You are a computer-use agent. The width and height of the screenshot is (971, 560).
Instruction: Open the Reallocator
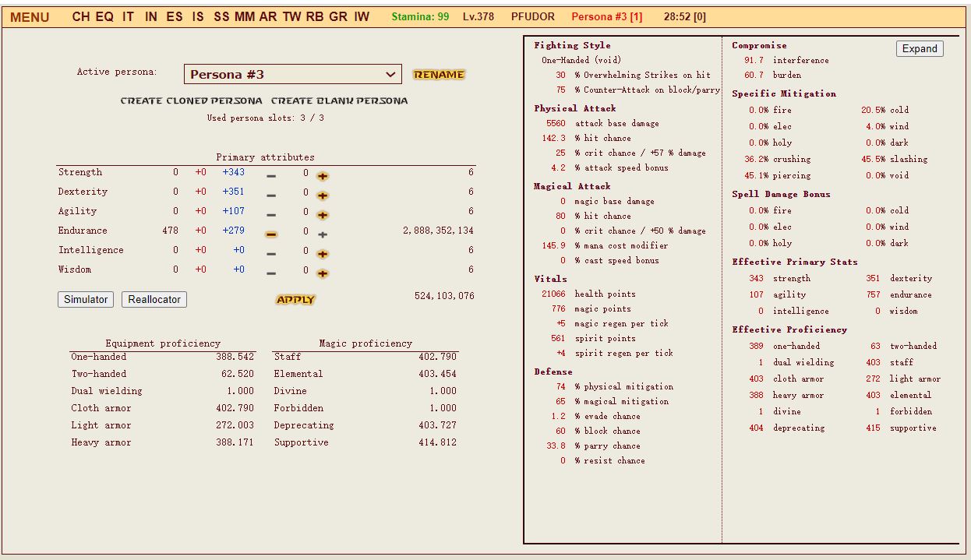[x=154, y=300]
